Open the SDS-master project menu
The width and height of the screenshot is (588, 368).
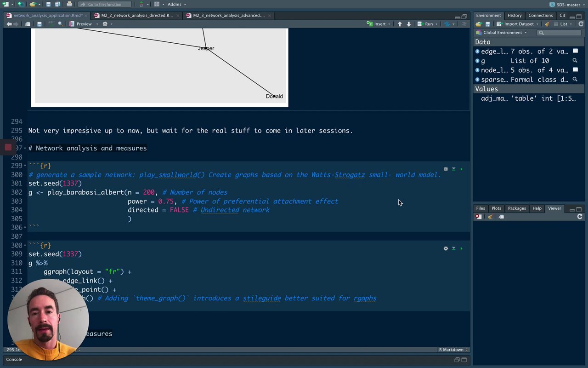coord(567,4)
